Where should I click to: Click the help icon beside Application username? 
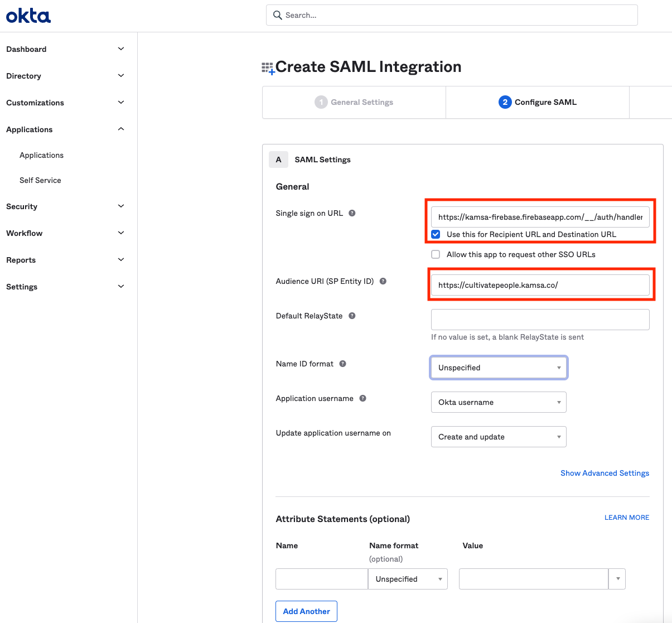[x=363, y=398]
